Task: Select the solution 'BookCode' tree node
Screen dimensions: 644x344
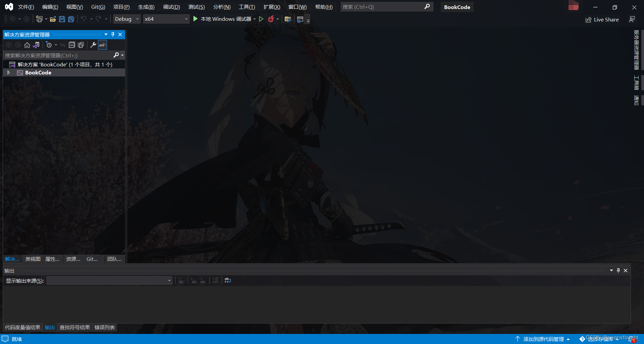Action: [64, 64]
